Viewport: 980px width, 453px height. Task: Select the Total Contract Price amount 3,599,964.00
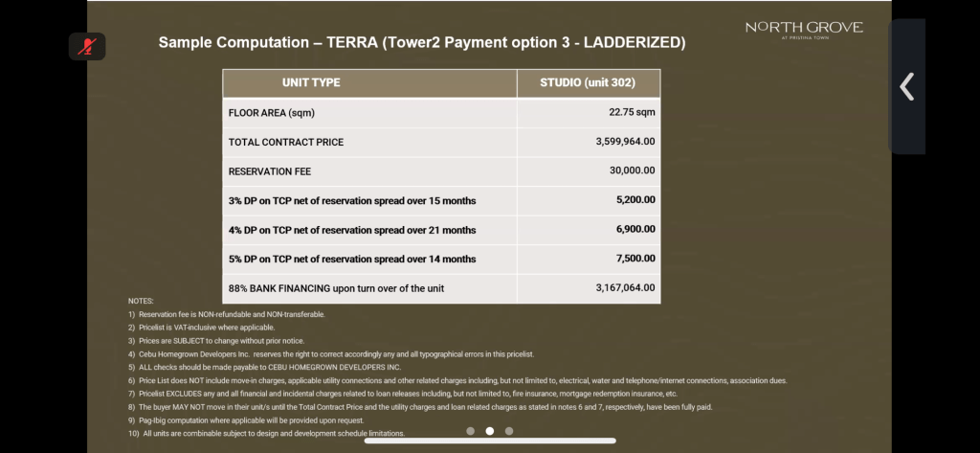pyautogui.click(x=625, y=142)
